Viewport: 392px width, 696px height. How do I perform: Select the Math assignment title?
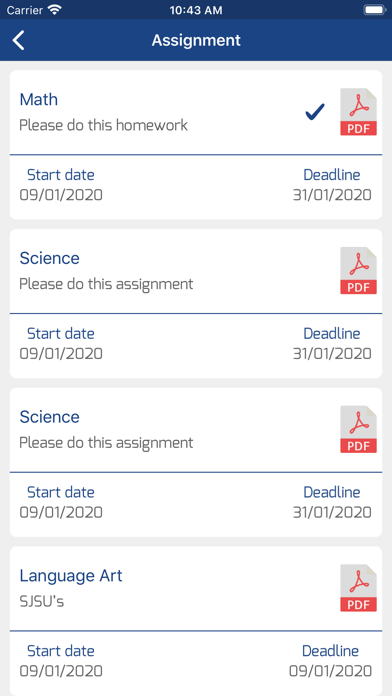39,99
